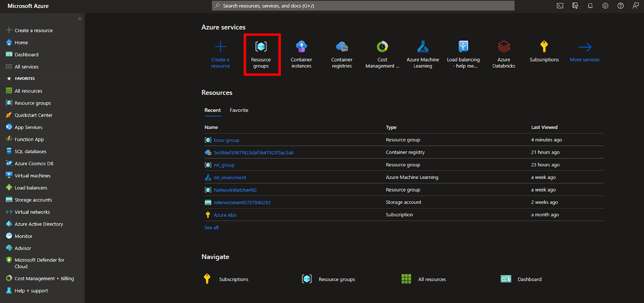This screenshot has width=644, height=303.
Task: Open the help question mark icon
Action: [x=621, y=6]
